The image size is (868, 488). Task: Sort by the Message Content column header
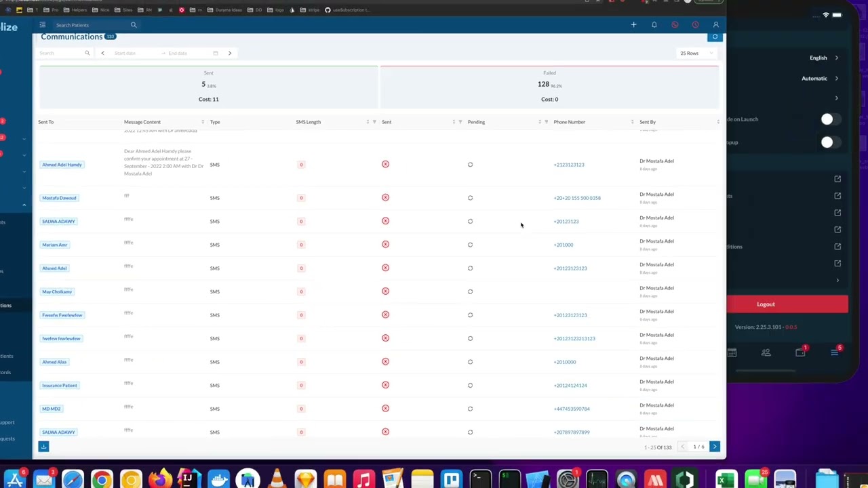pyautogui.click(x=142, y=122)
